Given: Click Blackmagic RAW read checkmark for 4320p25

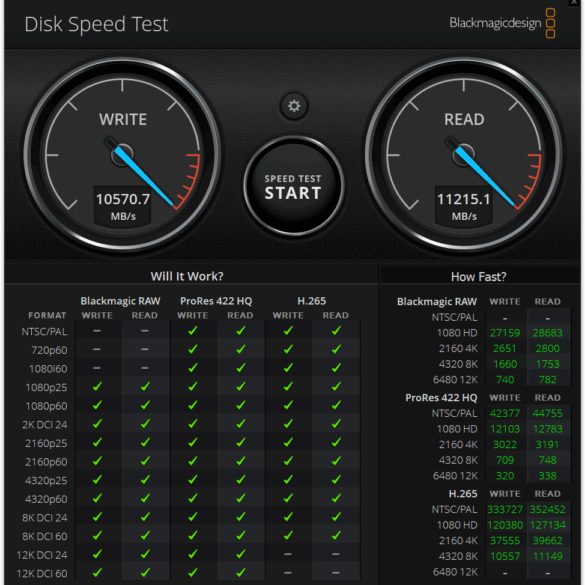Looking at the screenshot, I should pos(145,480).
